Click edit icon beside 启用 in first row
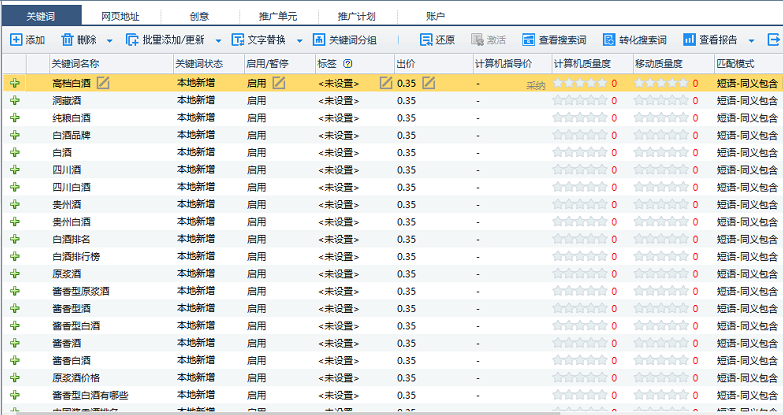The width and height of the screenshot is (783, 415). pos(279,83)
